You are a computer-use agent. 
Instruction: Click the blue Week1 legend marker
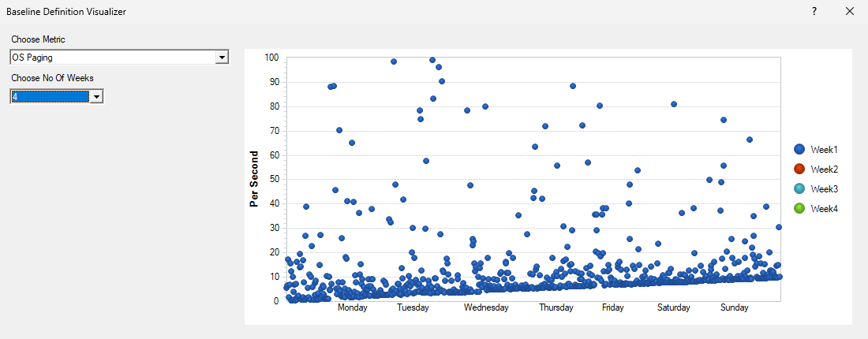[799, 149]
